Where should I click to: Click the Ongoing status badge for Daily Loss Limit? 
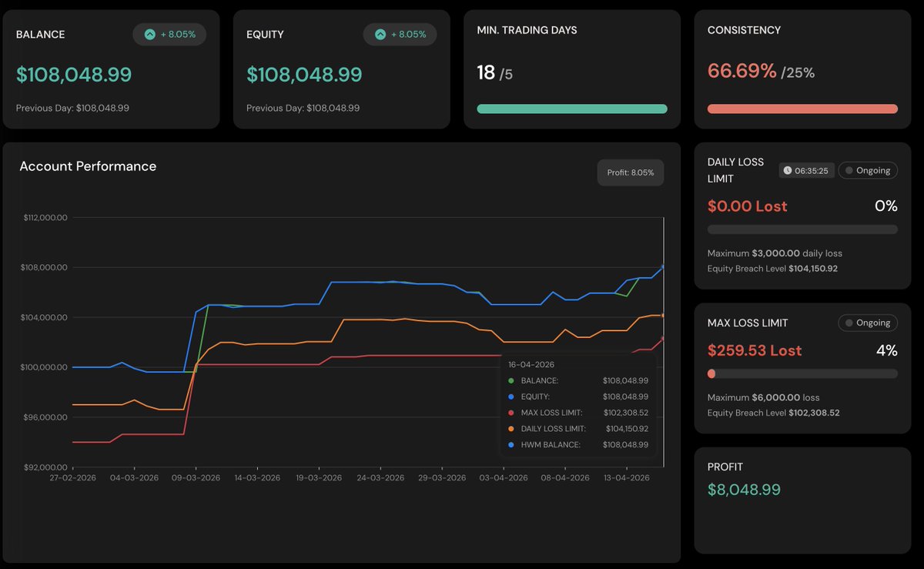(x=868, y=170)
